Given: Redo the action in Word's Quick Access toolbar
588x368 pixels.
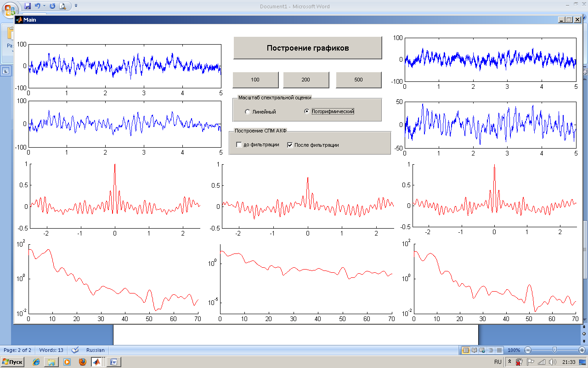Looking at the screenshot, I should [x=52, y=6].
